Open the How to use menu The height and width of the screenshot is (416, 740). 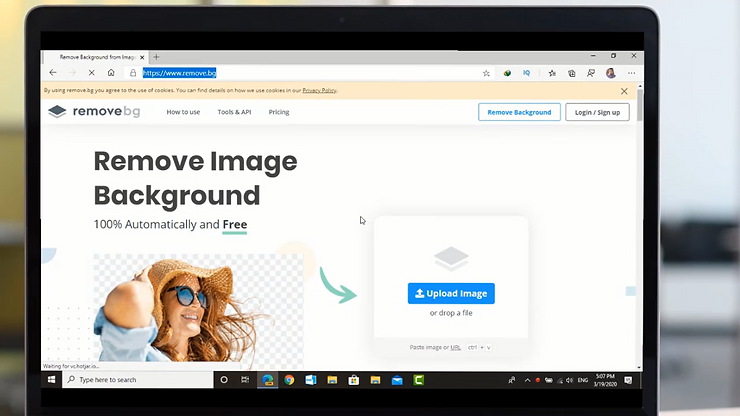click(x=183, y=112)
